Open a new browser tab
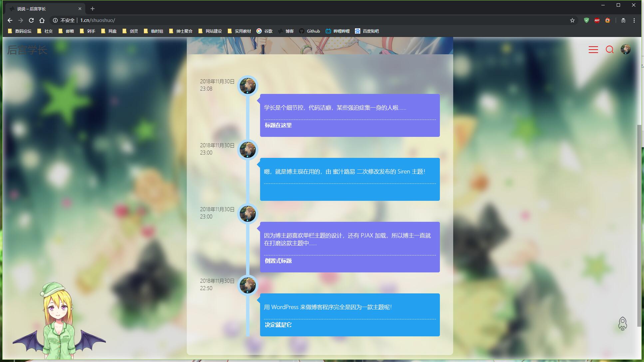This screenshot has width=644, height=362. 93,9
